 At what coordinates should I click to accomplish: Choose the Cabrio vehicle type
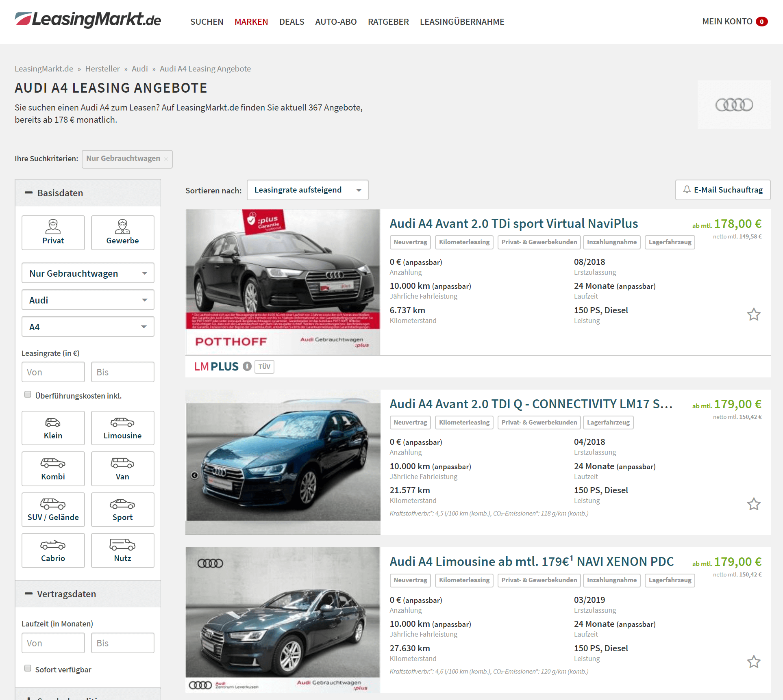tap(53, 550)
